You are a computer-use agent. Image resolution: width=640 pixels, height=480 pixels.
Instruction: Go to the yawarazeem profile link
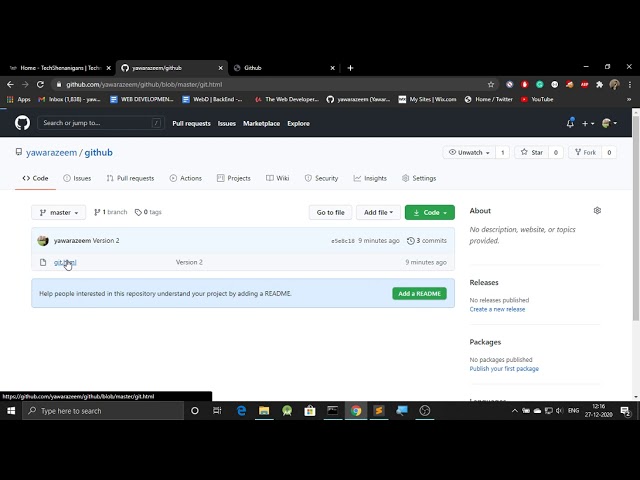click(x=51, y=153)
